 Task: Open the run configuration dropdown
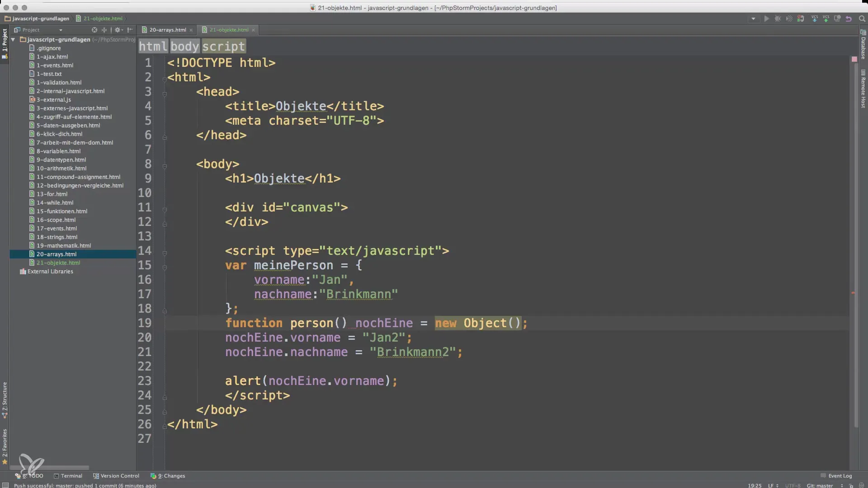tap(753, 19)
